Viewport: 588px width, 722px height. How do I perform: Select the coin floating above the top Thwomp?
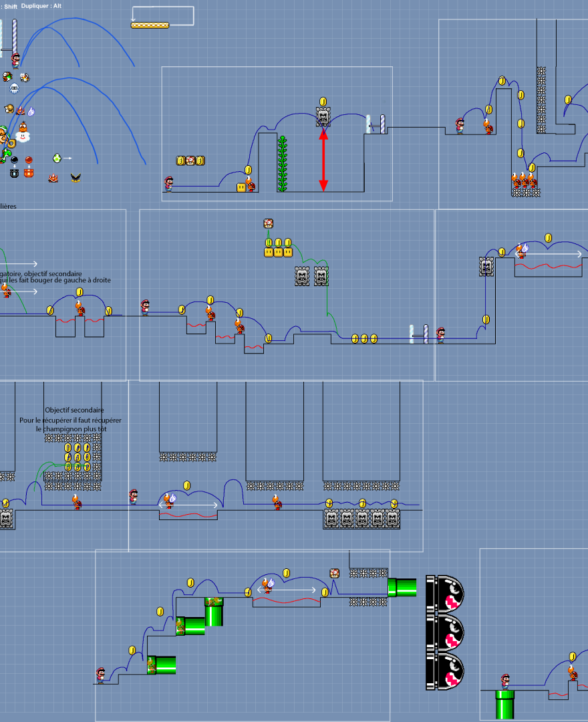click(x=323, y=102)
